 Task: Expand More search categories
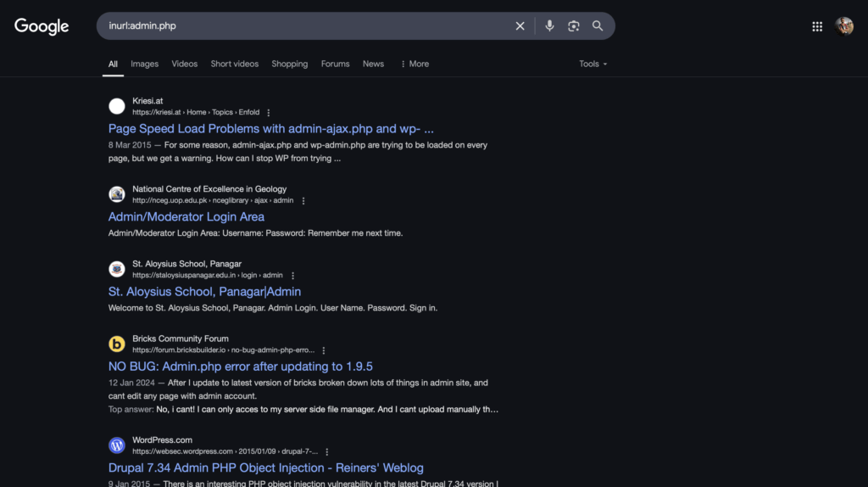click(415, 64)
